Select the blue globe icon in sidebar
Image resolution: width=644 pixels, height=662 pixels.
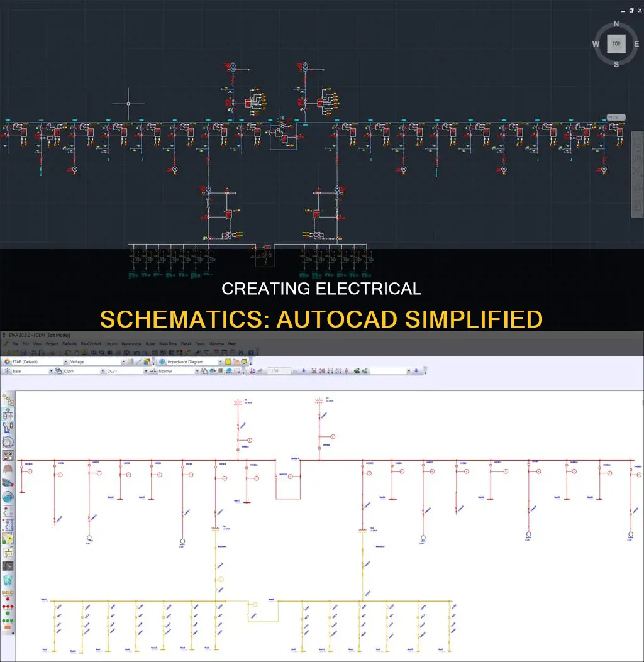[8, 497]
